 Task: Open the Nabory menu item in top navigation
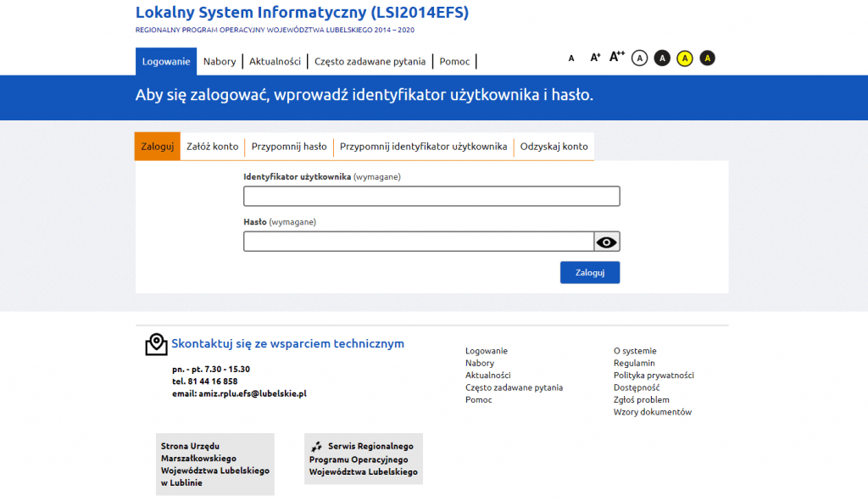pyautogui.click(x=220, y=62)
